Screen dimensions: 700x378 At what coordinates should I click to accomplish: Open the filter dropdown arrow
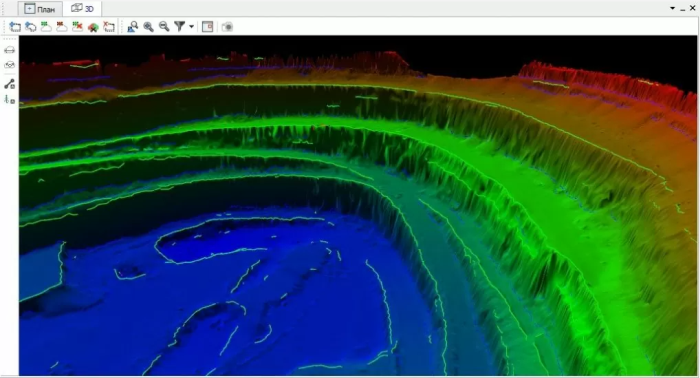[192, 27]
